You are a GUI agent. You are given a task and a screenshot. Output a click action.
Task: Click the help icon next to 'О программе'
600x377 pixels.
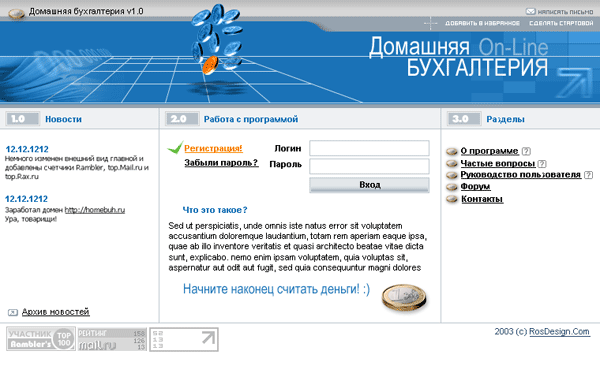point(527,151)
